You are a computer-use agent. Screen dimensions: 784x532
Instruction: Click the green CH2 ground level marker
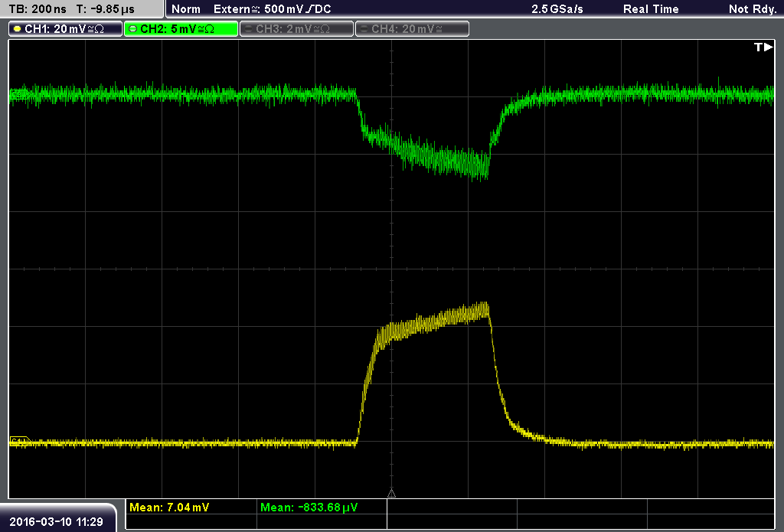tap(20, 94)
